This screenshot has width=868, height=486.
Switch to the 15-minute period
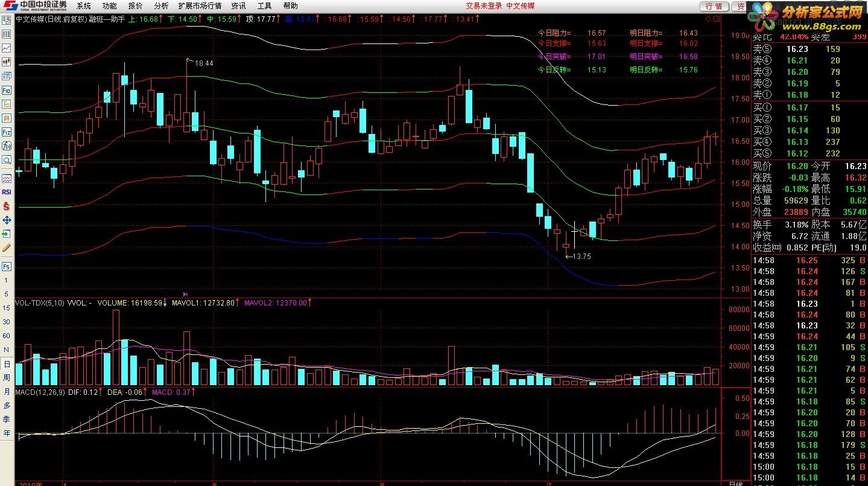click(7, 308)
